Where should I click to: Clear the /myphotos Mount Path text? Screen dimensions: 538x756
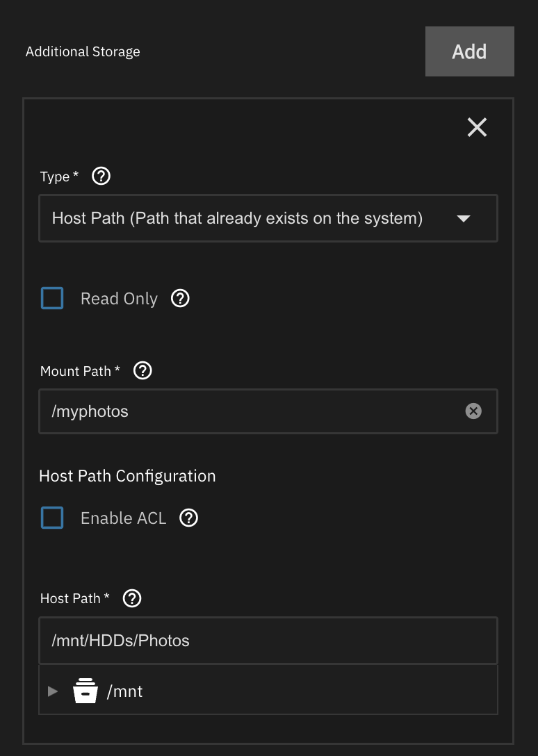pyautogui.click(x=473, y=411)
